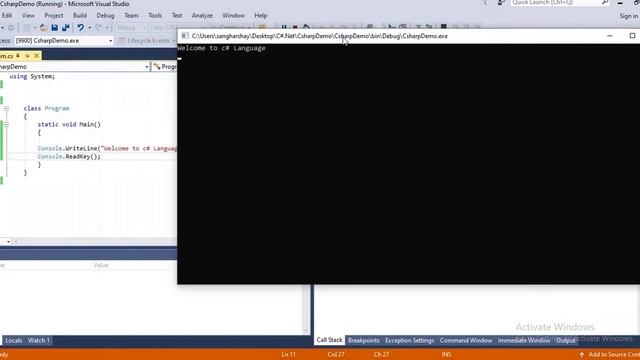Viewport: 640px width, 360px height.
Task: Click the Console.WriteLine code line
Action: pos(107,148)
